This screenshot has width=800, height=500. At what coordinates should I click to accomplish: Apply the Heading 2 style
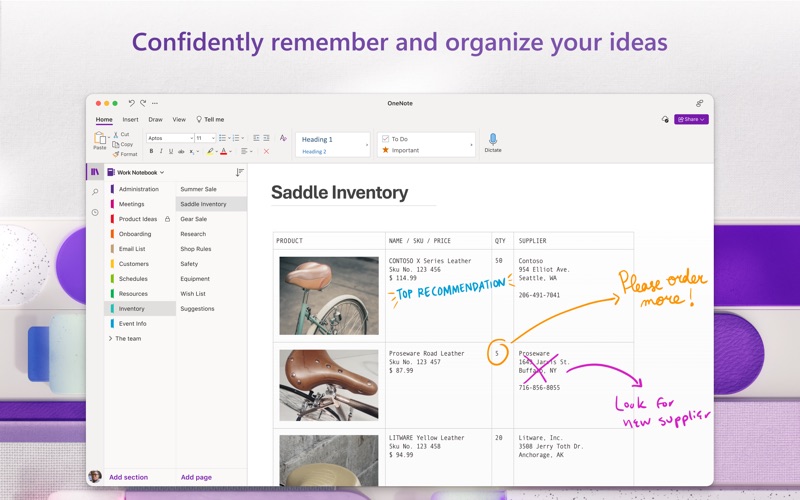pyautogui.click(x=314, y=152)
